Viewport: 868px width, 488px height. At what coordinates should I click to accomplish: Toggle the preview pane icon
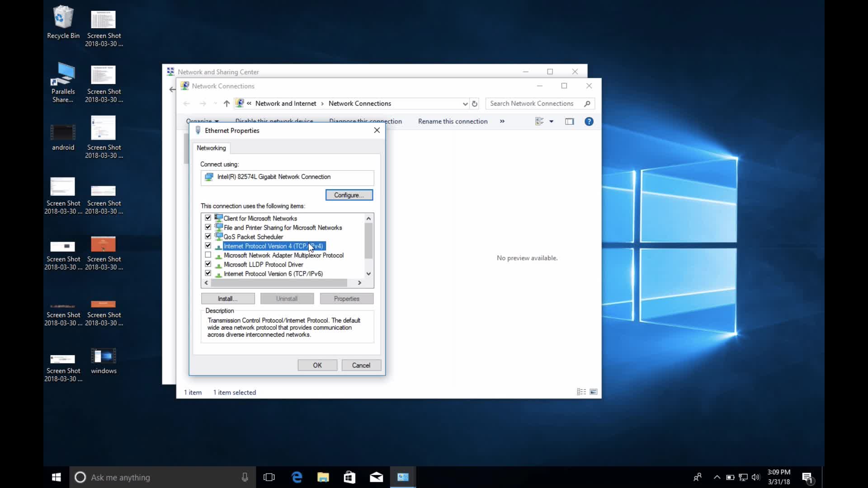pyautogui.click(x=569, y=122)
